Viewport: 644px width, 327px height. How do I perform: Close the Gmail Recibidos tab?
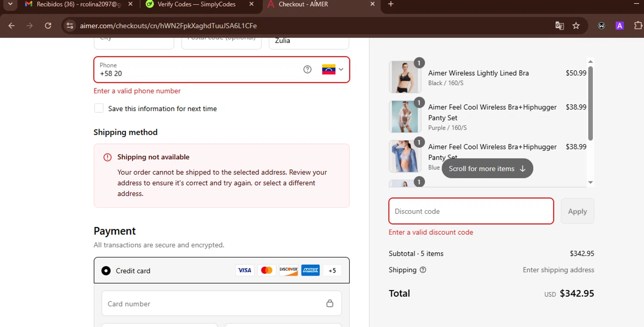(x=130, y=4)
